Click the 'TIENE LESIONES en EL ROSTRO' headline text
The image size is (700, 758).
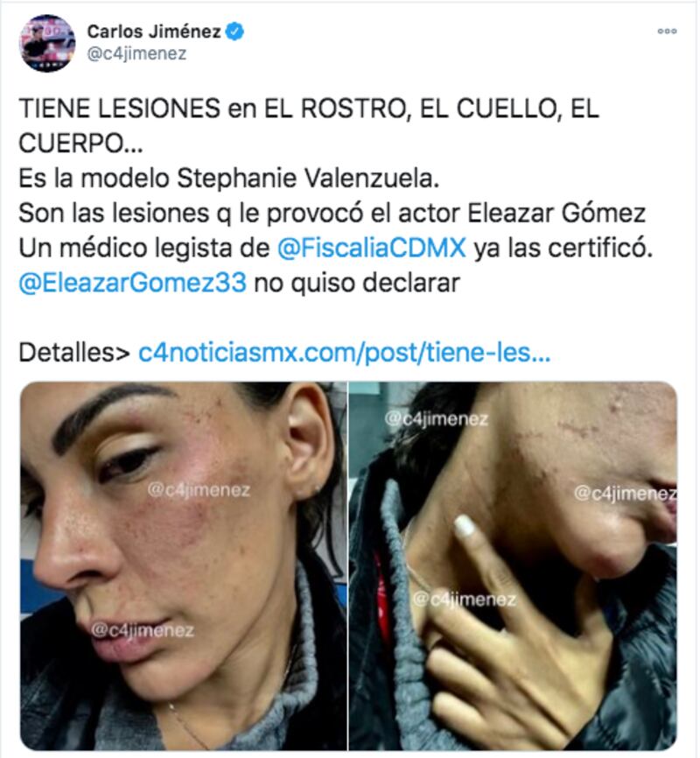click(212, 109)
